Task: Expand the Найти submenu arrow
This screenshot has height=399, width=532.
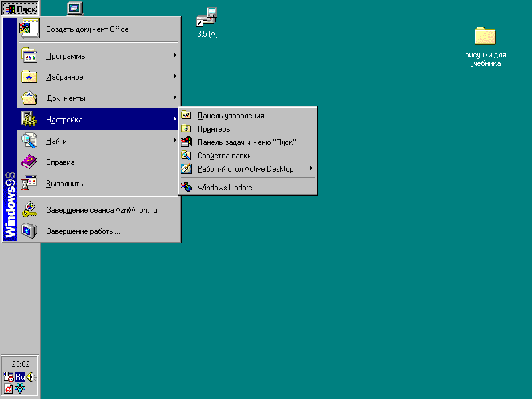Action: 174,140
